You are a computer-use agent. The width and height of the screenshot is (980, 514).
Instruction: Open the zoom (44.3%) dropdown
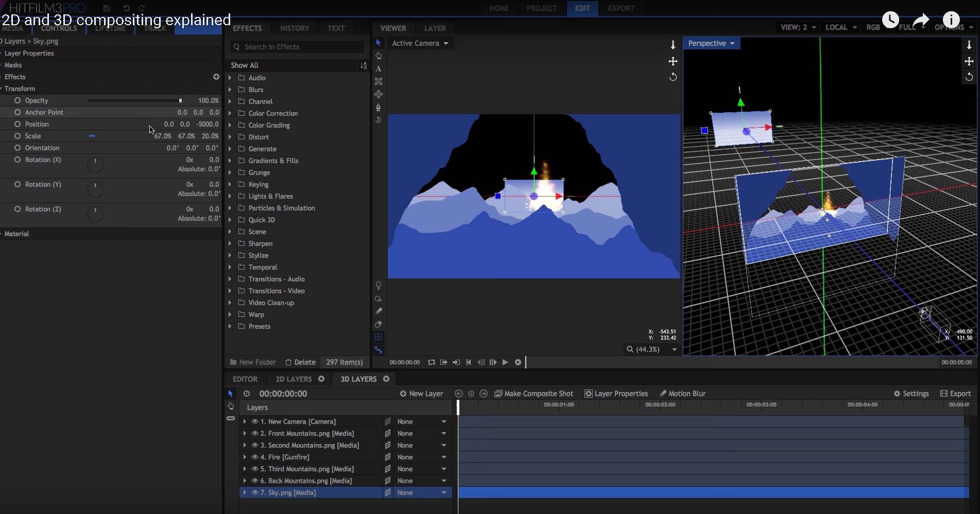(651, 349)
